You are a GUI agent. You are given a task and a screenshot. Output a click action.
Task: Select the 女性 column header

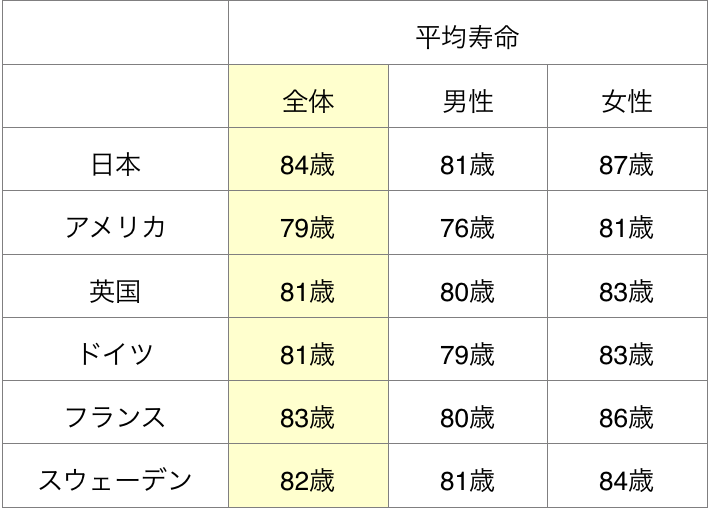click(627, 101)
